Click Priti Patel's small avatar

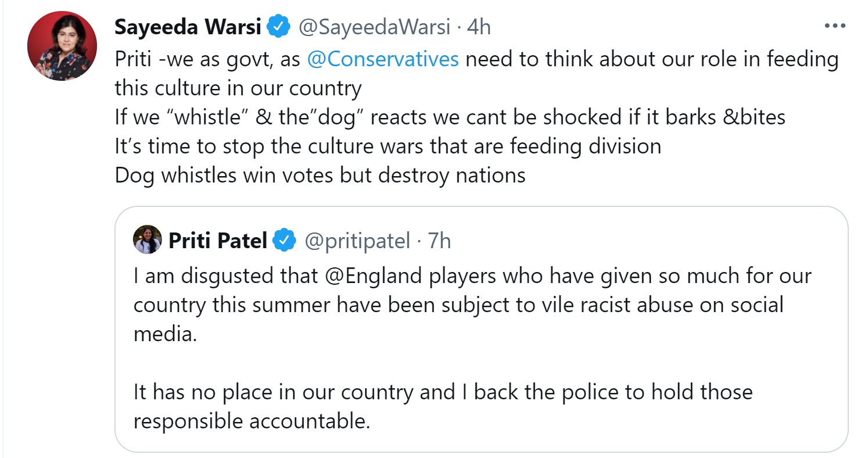[x=147, y=239]
